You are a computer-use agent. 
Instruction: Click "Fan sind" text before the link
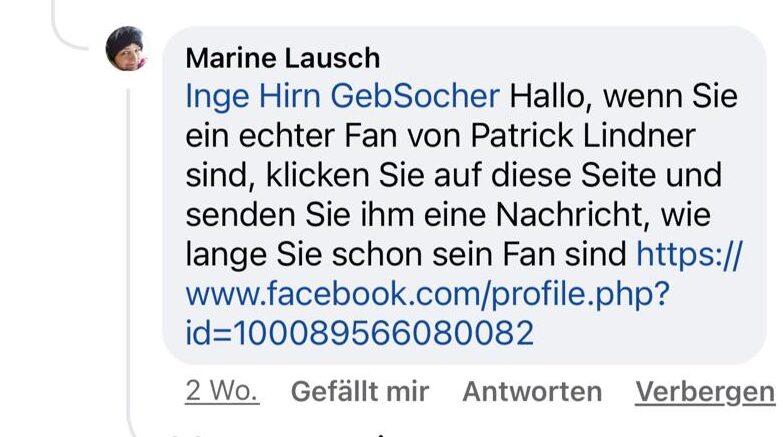[x=564, y=255]
